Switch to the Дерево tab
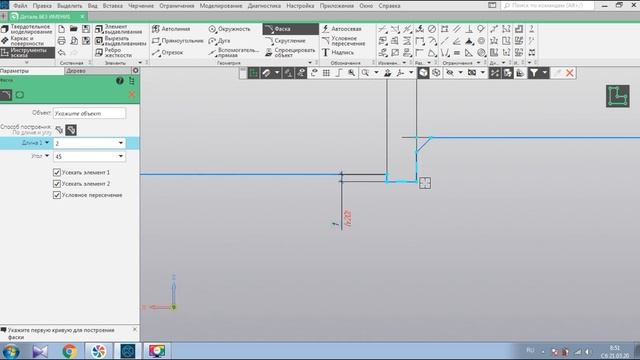Viewport: 640px width, 360px height. pos(76,71)
